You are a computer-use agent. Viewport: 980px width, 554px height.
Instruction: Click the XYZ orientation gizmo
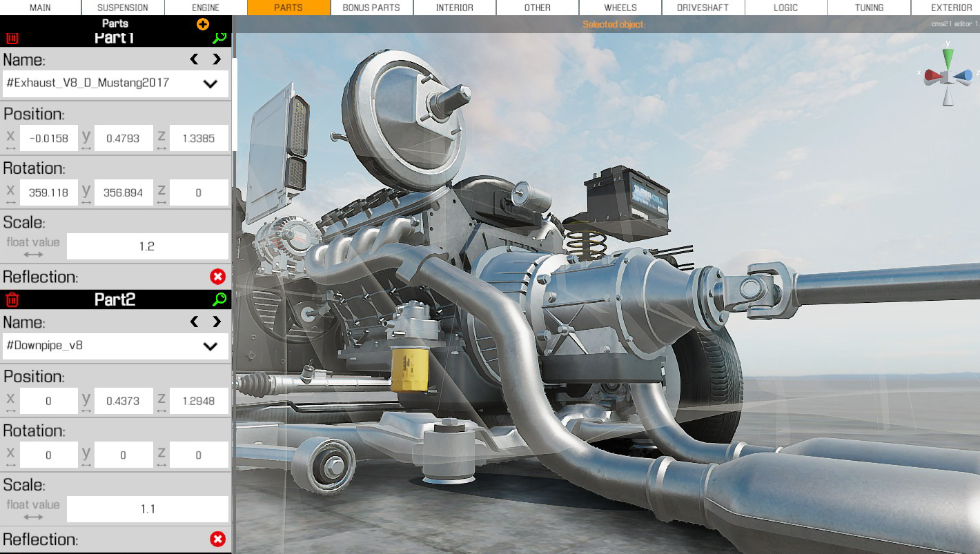click(948, 73)
